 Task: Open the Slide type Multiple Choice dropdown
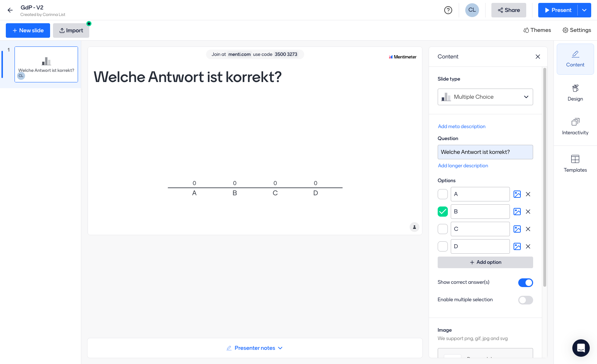485,97
